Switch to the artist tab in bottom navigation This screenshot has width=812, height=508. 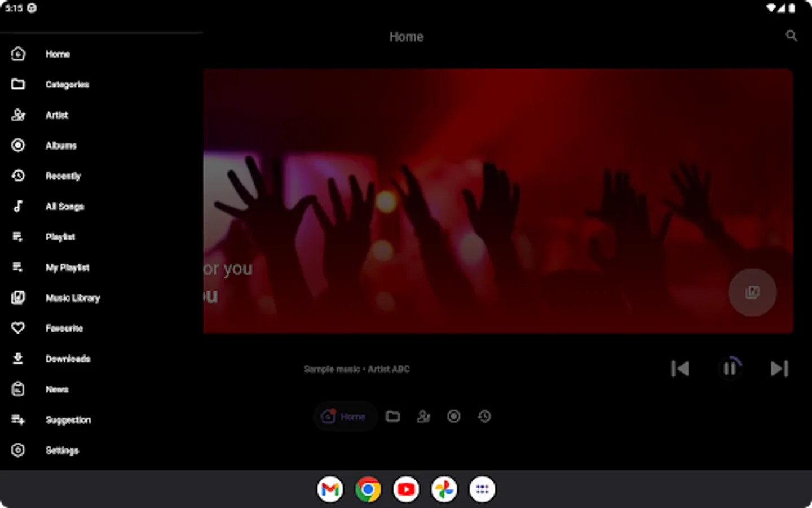pos(423,417)
